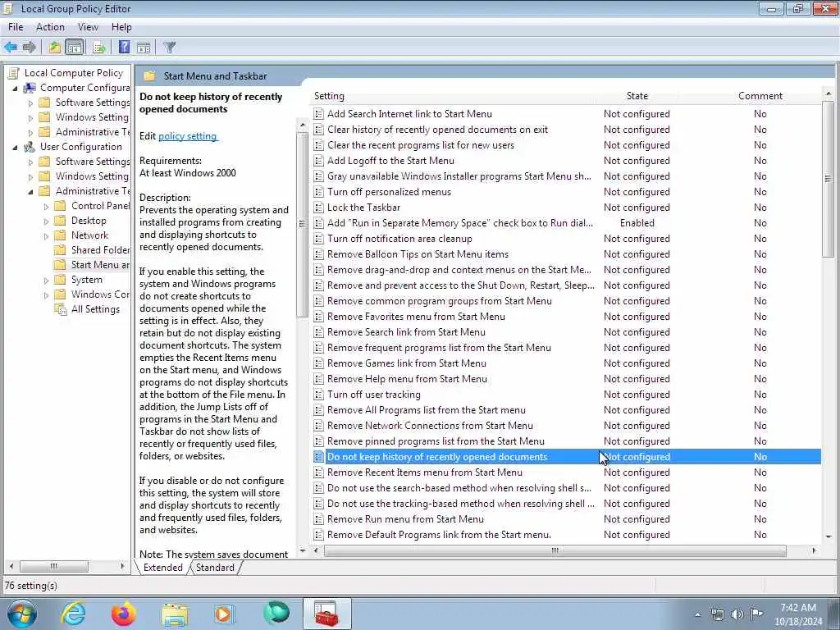This screenshot has width=840, height=630.
Task: Open Windows Media Player from the taskbar
Action: [223, 614]
